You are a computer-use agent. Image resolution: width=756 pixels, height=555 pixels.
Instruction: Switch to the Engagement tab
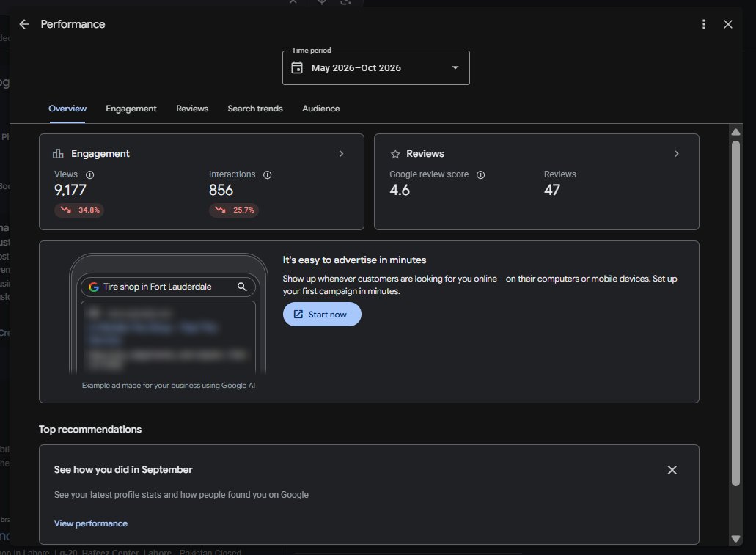coord(131,109)
